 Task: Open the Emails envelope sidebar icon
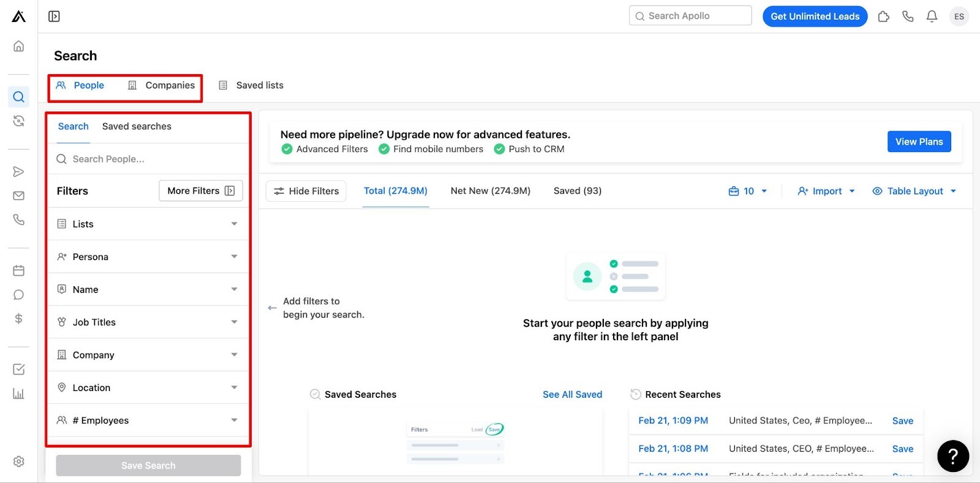point(19,196)
